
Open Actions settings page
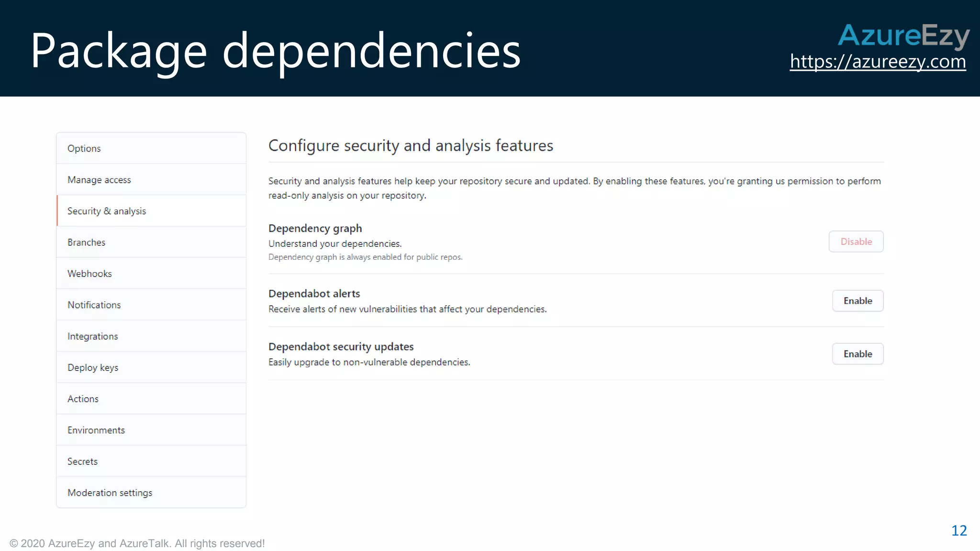151,399
